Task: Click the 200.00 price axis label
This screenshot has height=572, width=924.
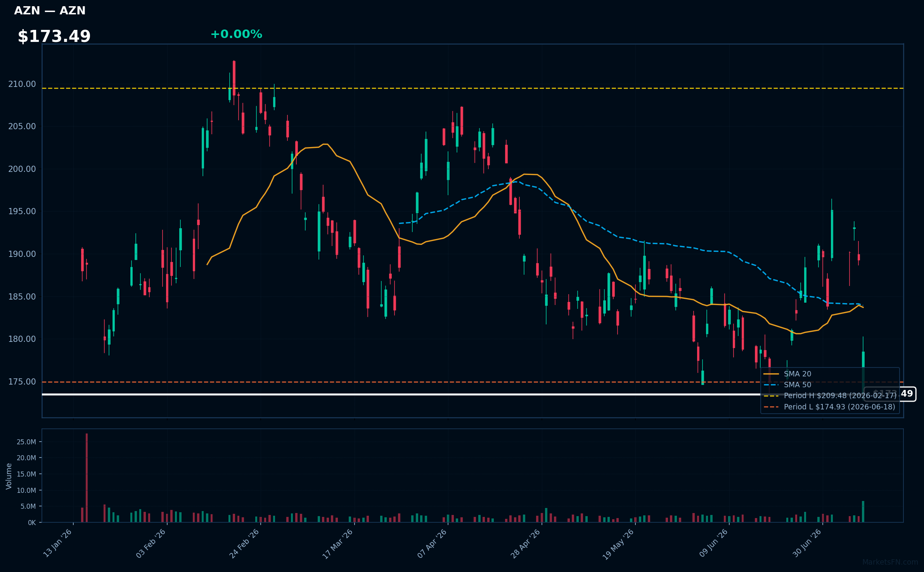Action: [x=22, y=169]
